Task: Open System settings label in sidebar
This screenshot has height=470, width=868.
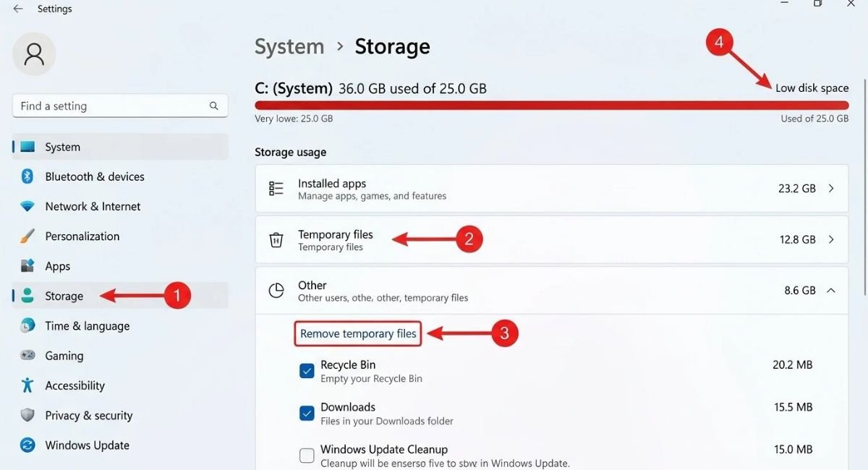Action: 63,147
